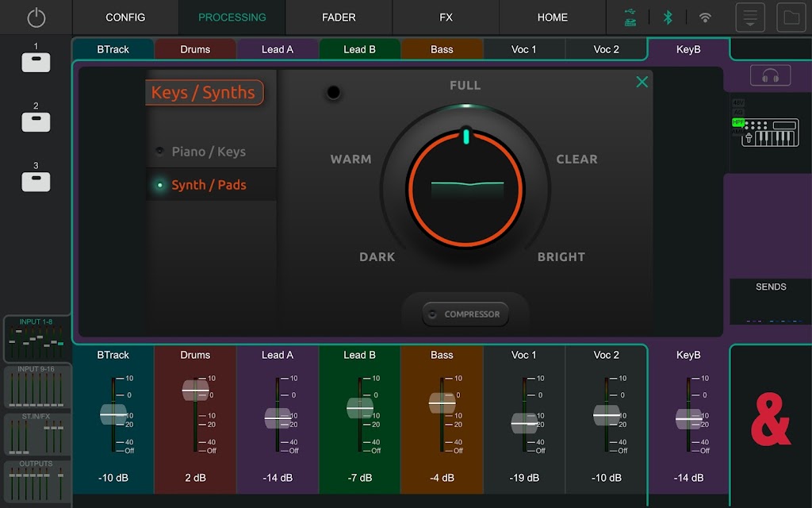Toggle the HPF indicator on KeyB channel
The image size is (812, 508).
pos(738,122)
